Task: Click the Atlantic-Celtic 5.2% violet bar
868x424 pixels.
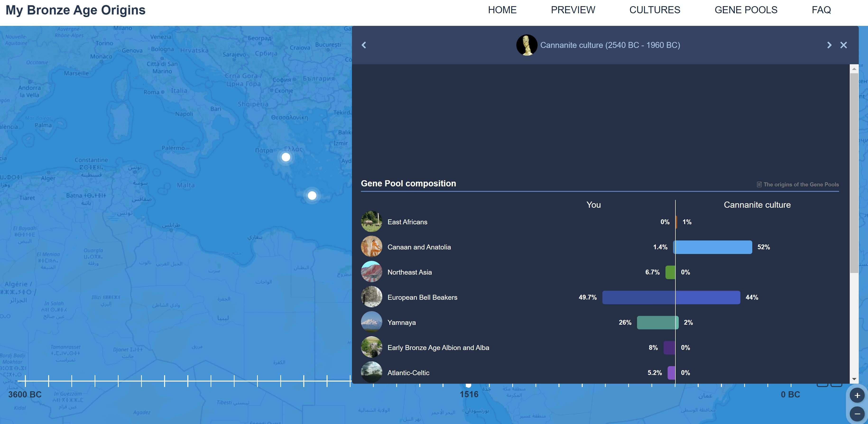Action: pyautogui.click(x=671, y=373)
